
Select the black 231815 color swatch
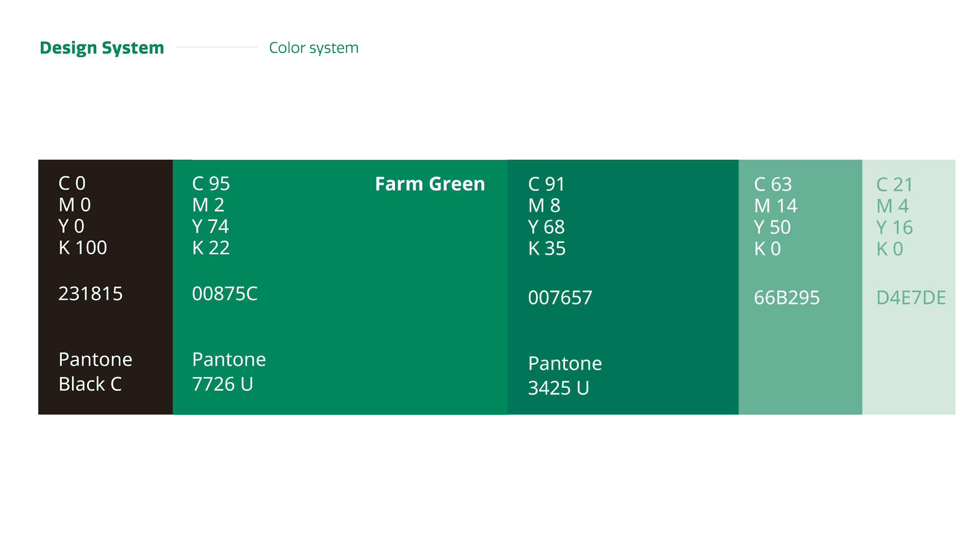105,327
